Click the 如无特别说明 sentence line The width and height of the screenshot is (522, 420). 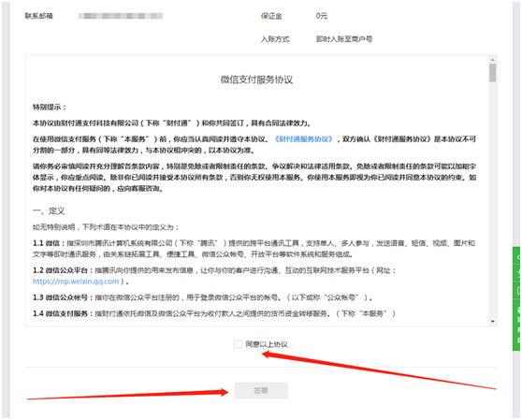[106, 227]
